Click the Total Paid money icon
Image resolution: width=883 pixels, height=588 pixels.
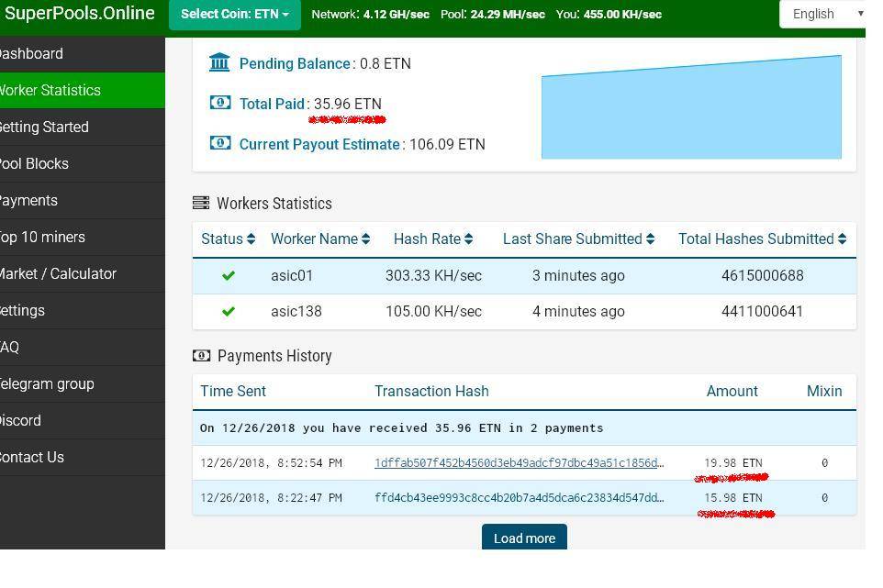pyautogui.click(x=220, y=103)
